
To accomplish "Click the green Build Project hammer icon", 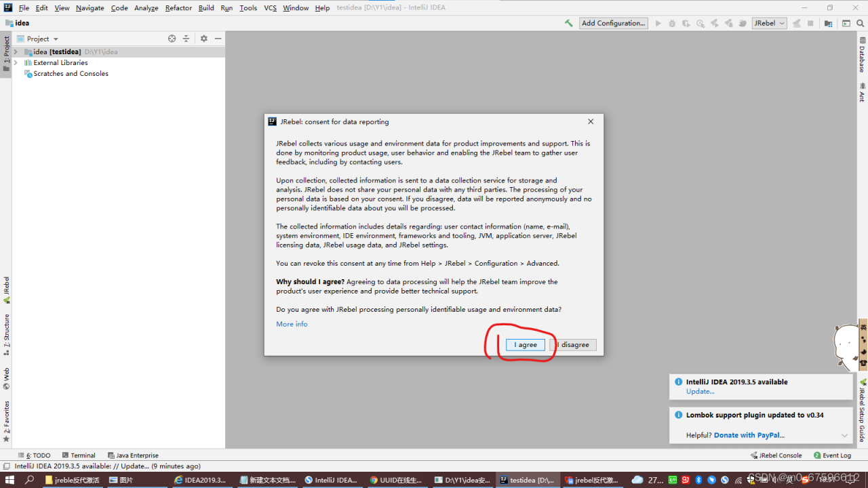I will 568,23.
